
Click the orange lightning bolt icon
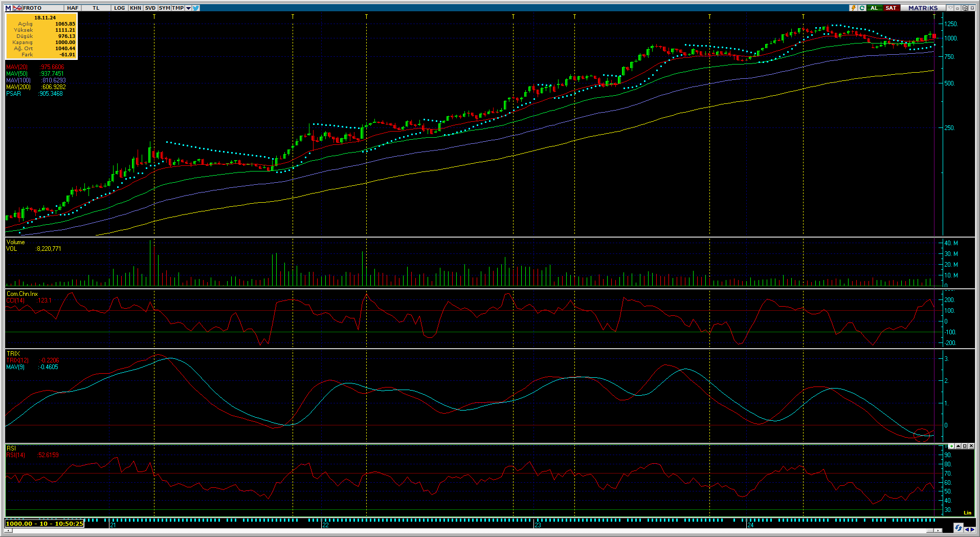pyautogui.click(x=853, y=8)
